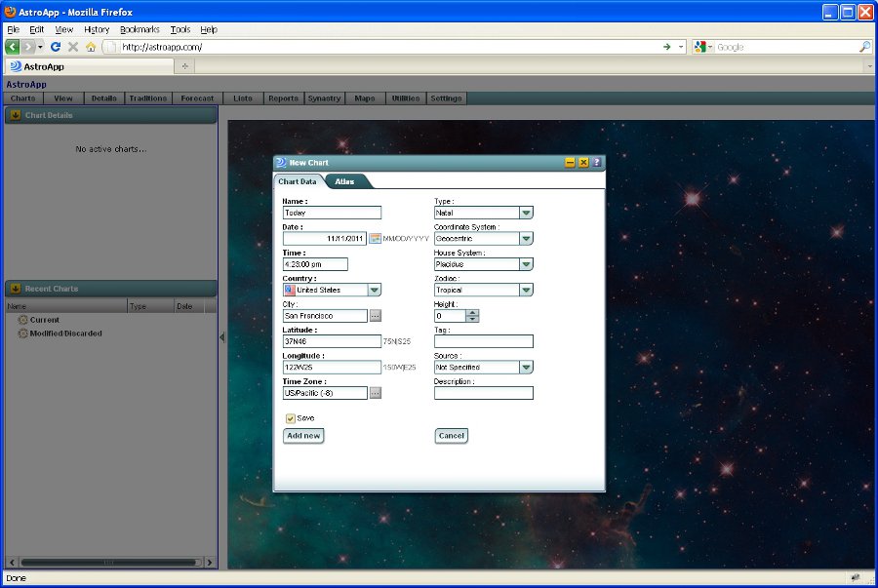The width and height of the screenshot is (878, 588).
Task: Open the date picker calendar icon
Action: [375, 239]
